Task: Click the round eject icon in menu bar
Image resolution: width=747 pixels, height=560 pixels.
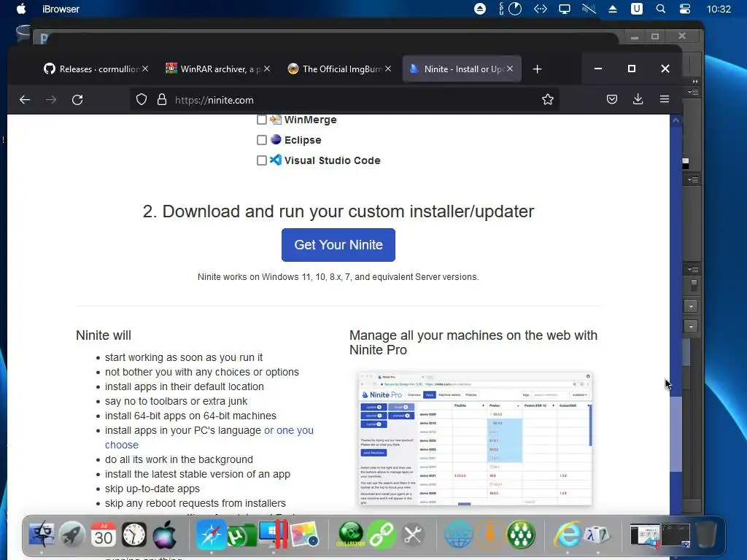Action: point(480,9)
